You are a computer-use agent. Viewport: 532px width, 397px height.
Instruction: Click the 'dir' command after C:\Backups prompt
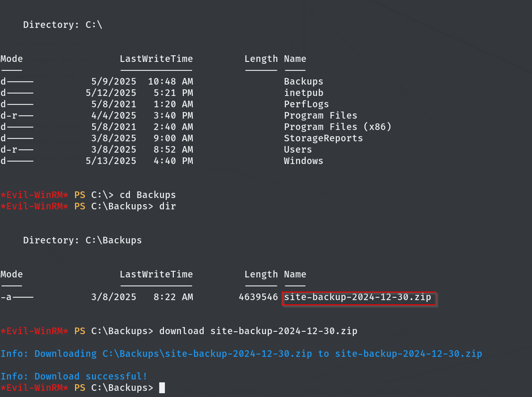tap(168, 207)
